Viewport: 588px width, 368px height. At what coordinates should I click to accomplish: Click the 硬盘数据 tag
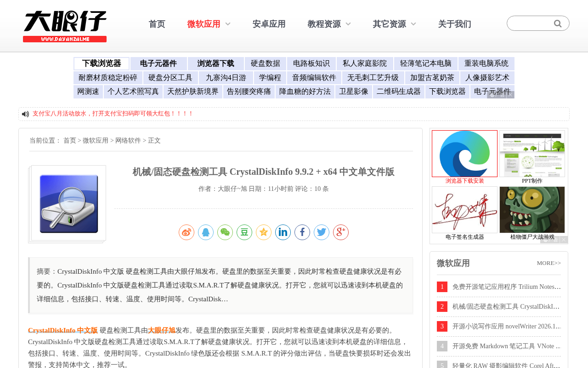tap(266, 63)
